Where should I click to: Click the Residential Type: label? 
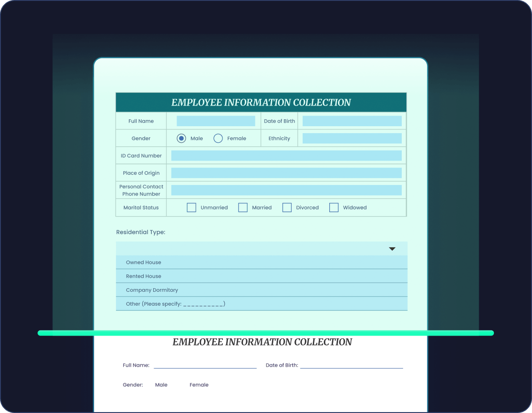coord(141,232)
